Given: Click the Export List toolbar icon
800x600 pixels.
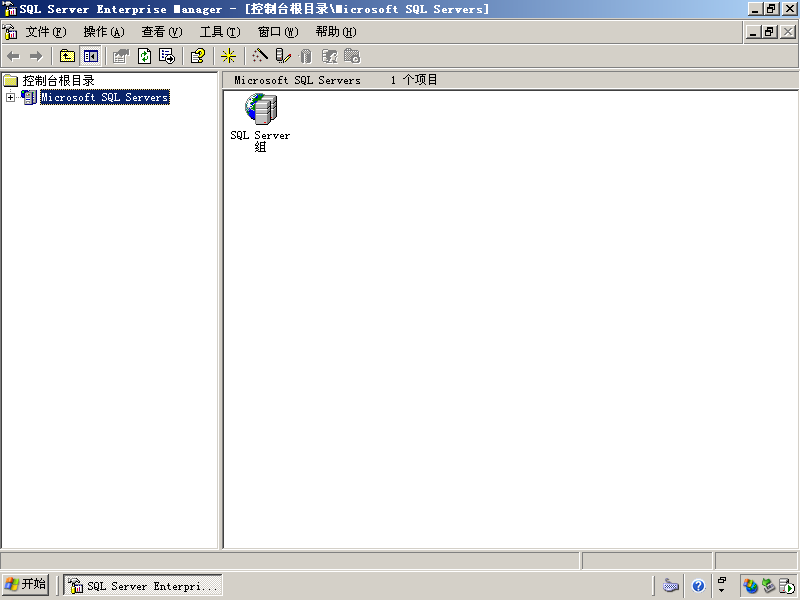Looking at the screenshot, I should point(167,56).
